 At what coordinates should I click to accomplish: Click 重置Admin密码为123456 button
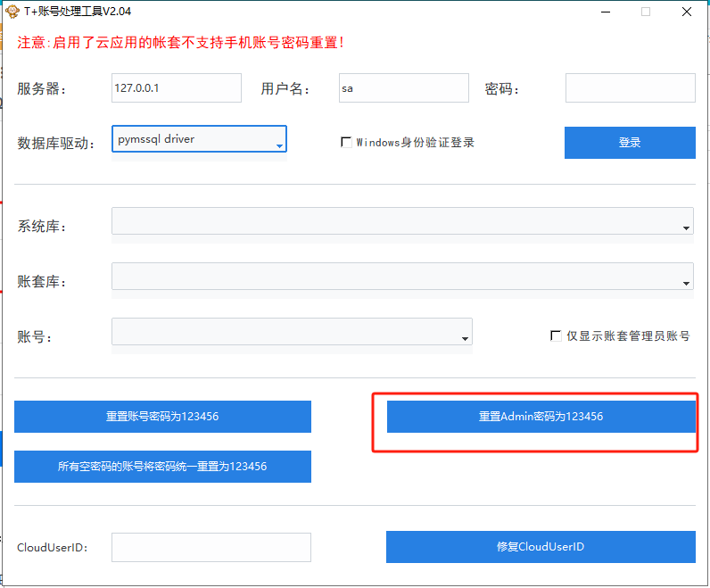541,417
